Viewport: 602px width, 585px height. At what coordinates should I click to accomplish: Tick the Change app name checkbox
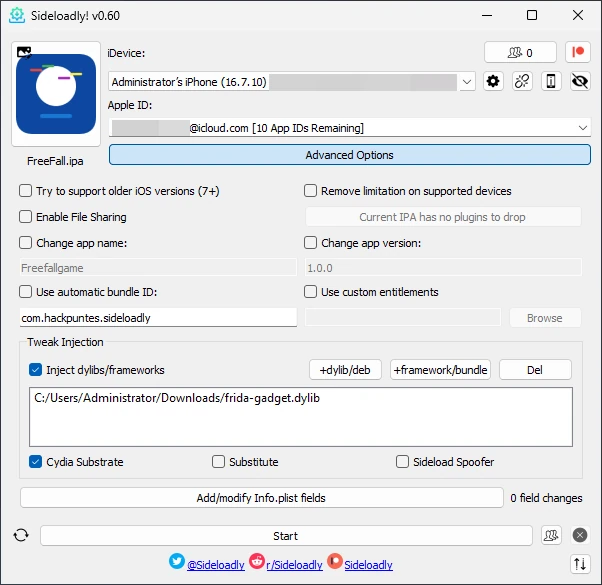(x=26, y=243)
